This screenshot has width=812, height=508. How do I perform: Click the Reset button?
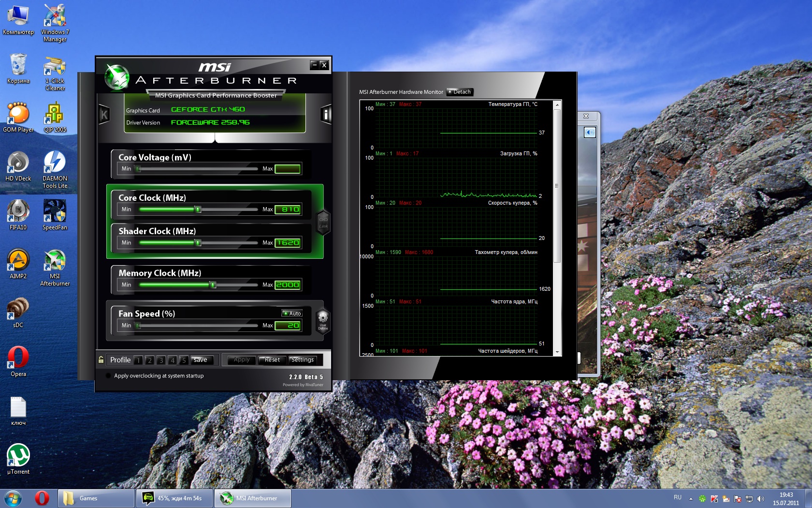272,360
